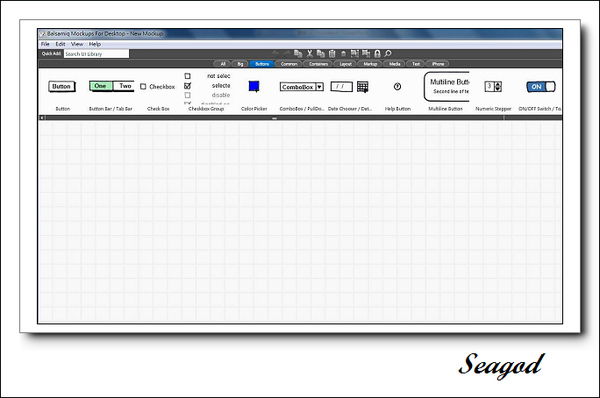600x398 pixels.
Task: Click the Duplicate icon left of scissors
Action: [x=298, y=54]
